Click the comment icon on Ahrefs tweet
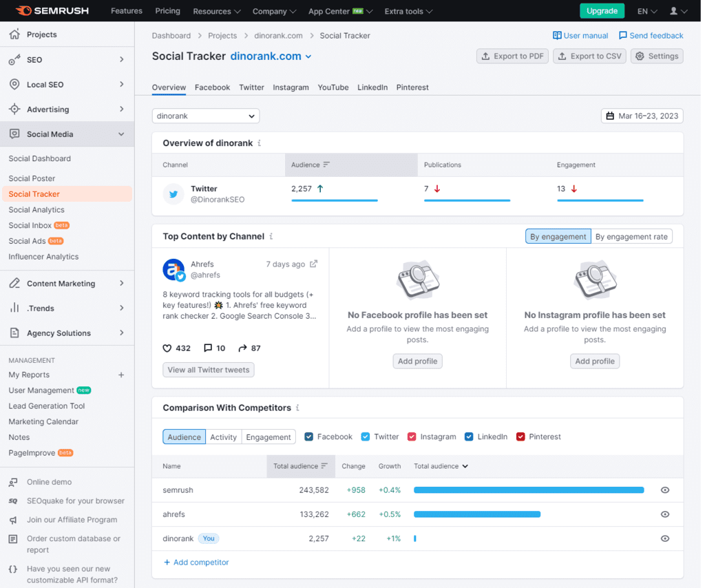The height and width of the screenshot is (588, 705). (x=208, y=348)
